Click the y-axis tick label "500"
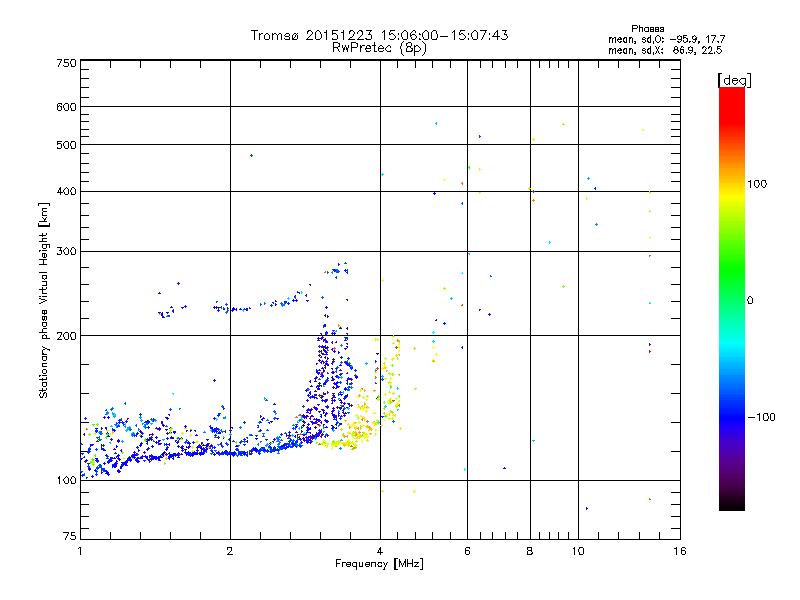The image size is (800, 600). 66,145
